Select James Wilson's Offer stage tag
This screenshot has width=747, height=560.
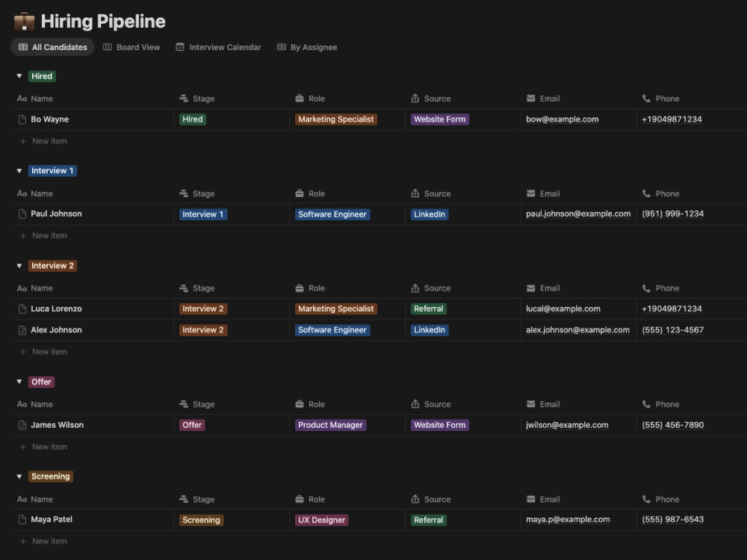tap(192, 426)
